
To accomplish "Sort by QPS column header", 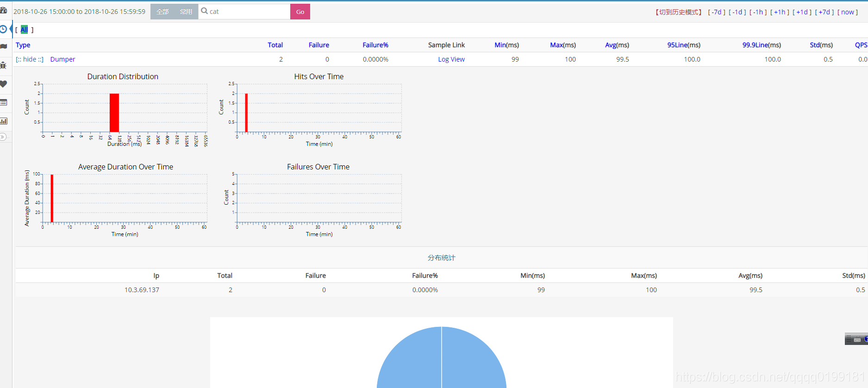I will [x=861, y=45].
